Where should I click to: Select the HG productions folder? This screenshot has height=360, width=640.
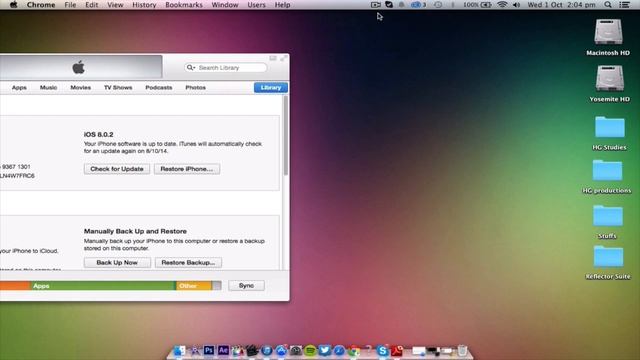coord(607,170)
